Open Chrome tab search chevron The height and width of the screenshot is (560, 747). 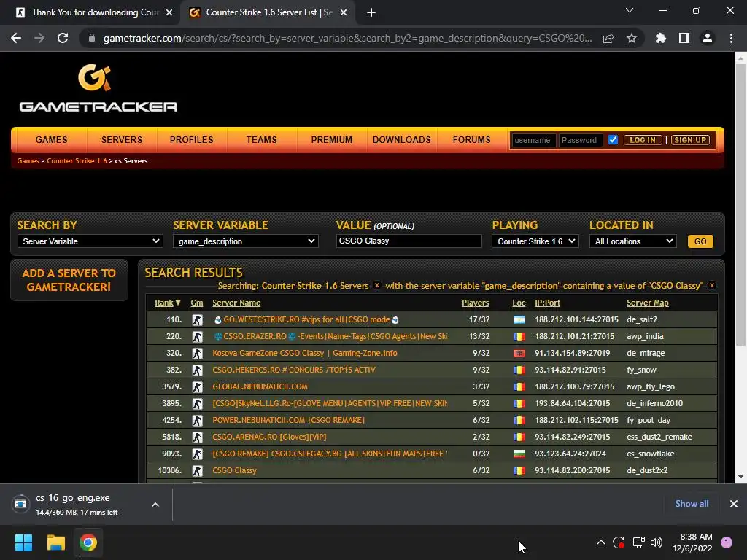click(x=630, y=10)
